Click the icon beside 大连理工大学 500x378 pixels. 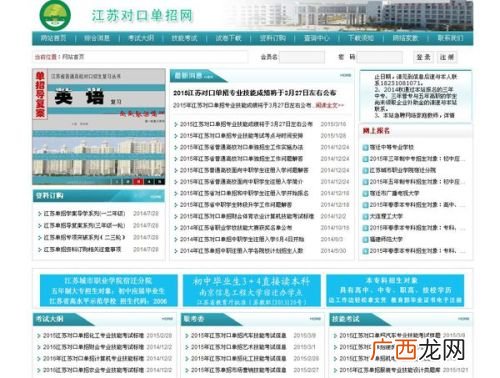tap(365, 216)
